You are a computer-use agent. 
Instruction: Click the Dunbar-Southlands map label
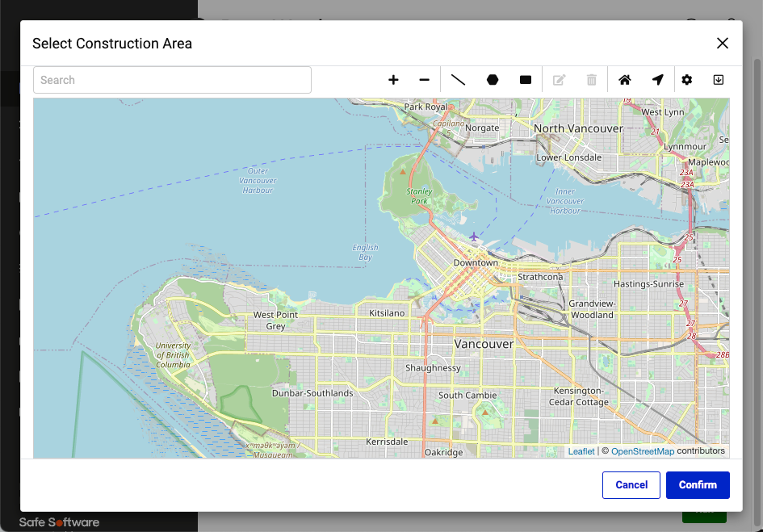tap(312, 393)
